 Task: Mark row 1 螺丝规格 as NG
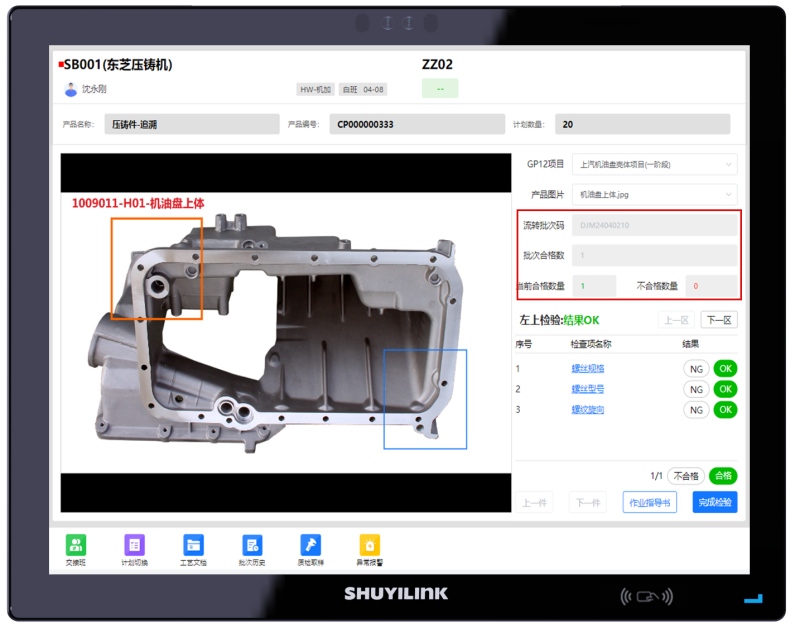click(x=696, y=368)
